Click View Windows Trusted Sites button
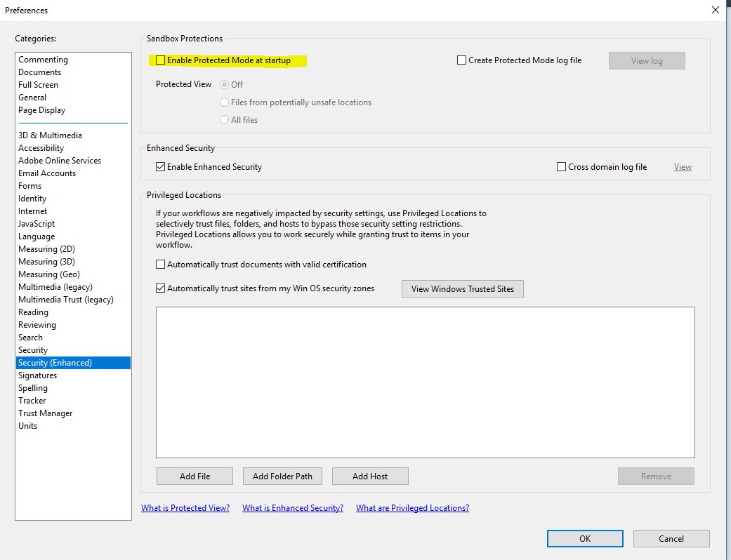 tap(462, 289)
